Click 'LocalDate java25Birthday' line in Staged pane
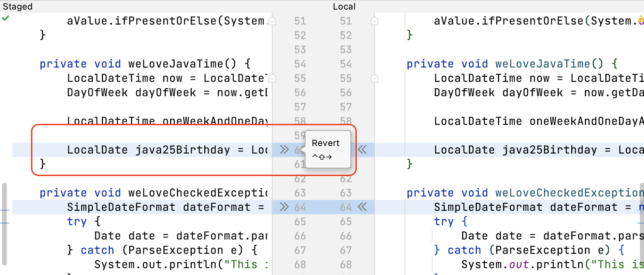 [167, 150]
